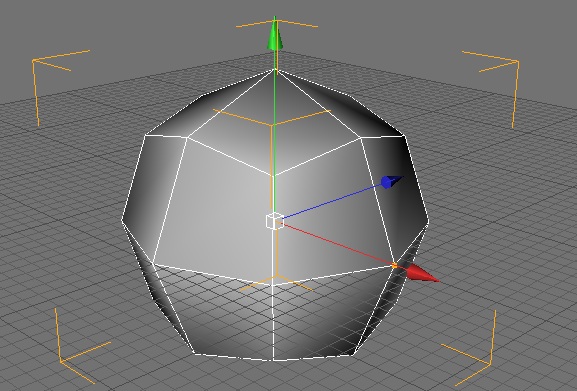Click the blue Z-axis arrow handle
Viewport: 577px width, 391px height.
pos(392,182)
